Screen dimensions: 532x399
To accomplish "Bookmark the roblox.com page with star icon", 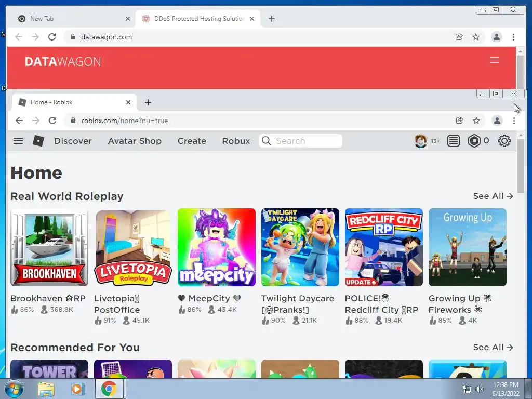I will coord(476,121).
